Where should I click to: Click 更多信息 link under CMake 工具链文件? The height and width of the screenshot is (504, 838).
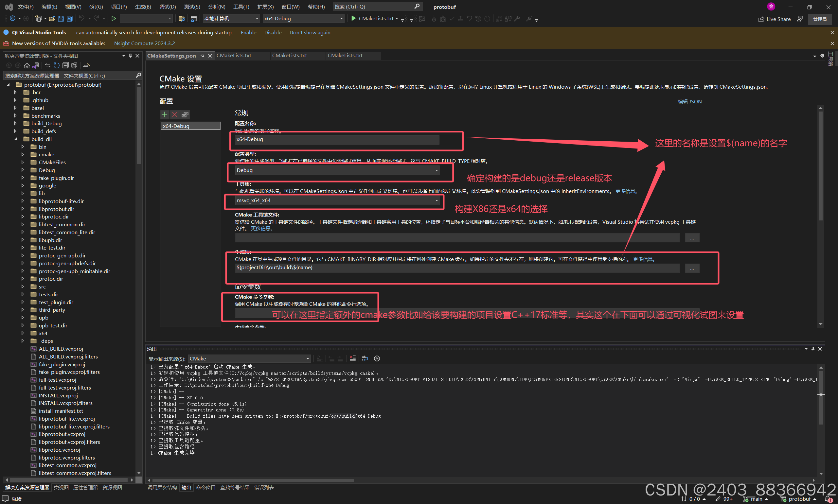(x=261, y=228)
